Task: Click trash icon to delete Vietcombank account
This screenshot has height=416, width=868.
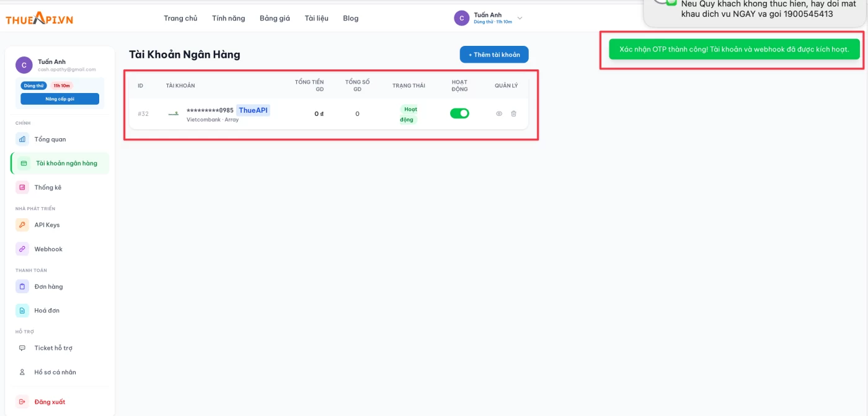Action: (513, 113)
